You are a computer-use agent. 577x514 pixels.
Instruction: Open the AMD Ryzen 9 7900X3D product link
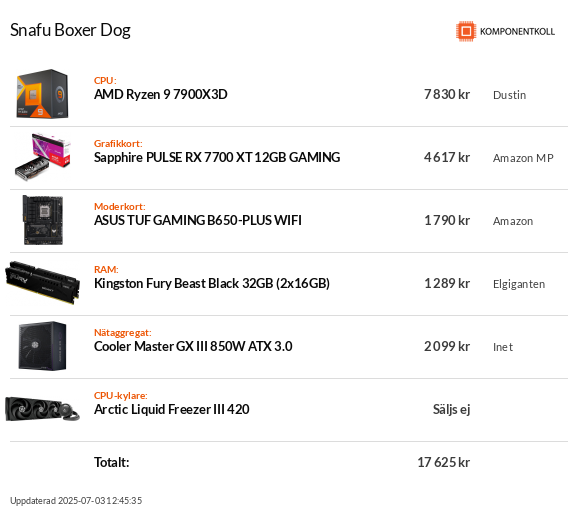pos(160,95)
